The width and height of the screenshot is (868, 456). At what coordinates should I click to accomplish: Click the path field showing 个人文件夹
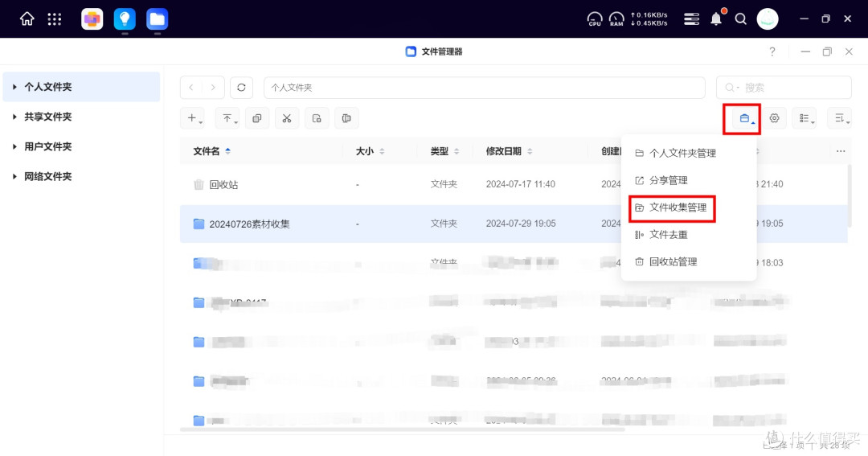(x=485, y=88)
